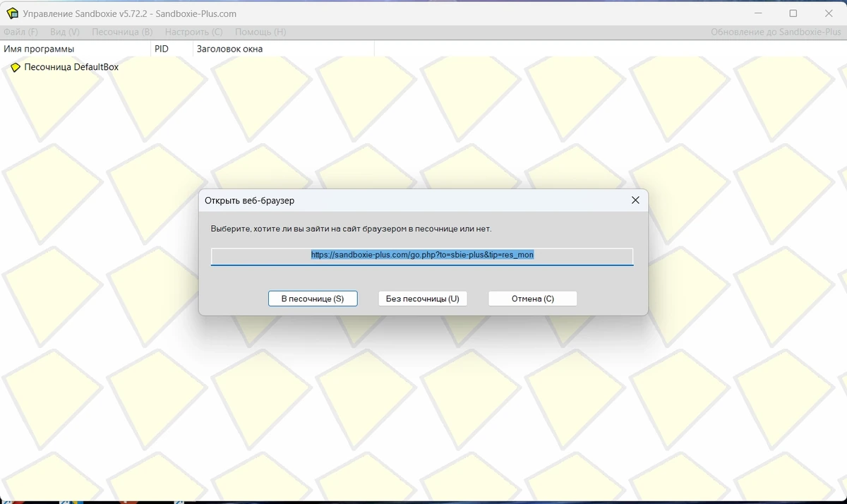Open the Песочница (B) menu
Screen dimensions: 847x504
pyautogui.click(x=122, y=32)
